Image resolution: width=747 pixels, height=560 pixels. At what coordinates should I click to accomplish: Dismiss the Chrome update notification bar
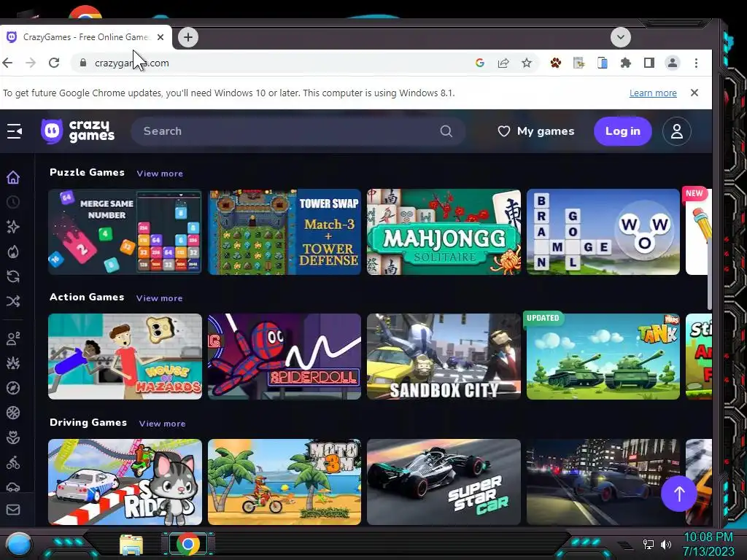pos(694,93)
